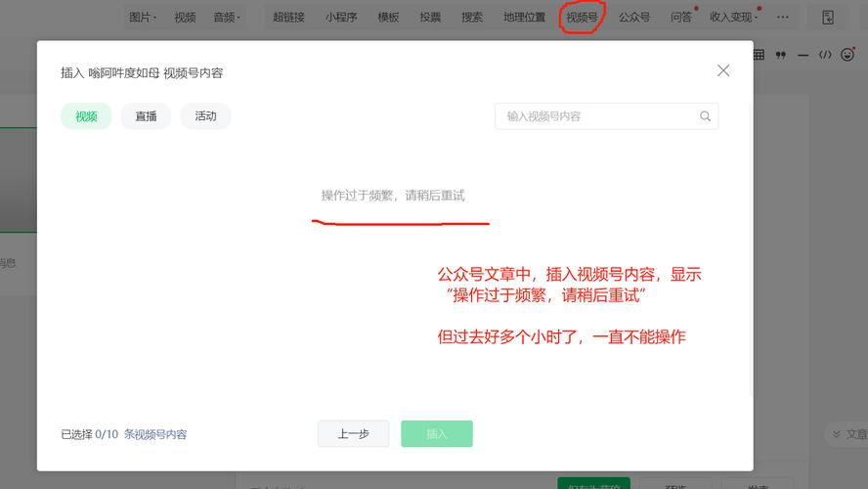The width and height of the screenshot is (868, 489).
Task: Apply blockquote with the quote icon
Action: pyautogui.click(x=781, y=54)
